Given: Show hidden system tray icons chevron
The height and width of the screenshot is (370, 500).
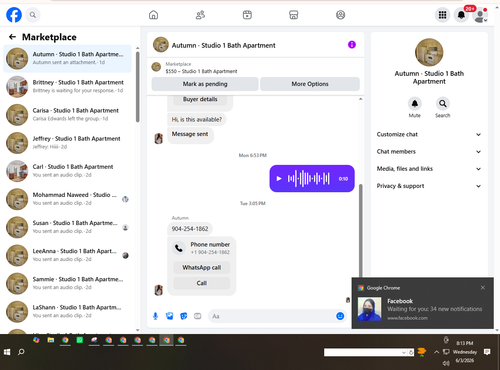Looking at the screenshot, I should click(436, 352).
